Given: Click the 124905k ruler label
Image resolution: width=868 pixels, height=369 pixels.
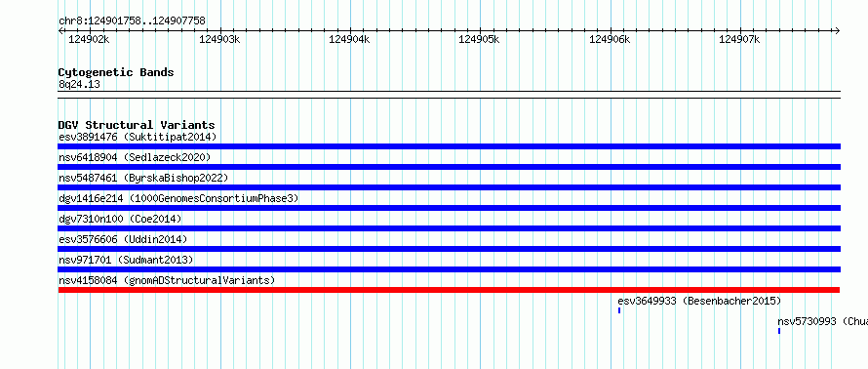Looking at the screenshot, I should point(480,39).
